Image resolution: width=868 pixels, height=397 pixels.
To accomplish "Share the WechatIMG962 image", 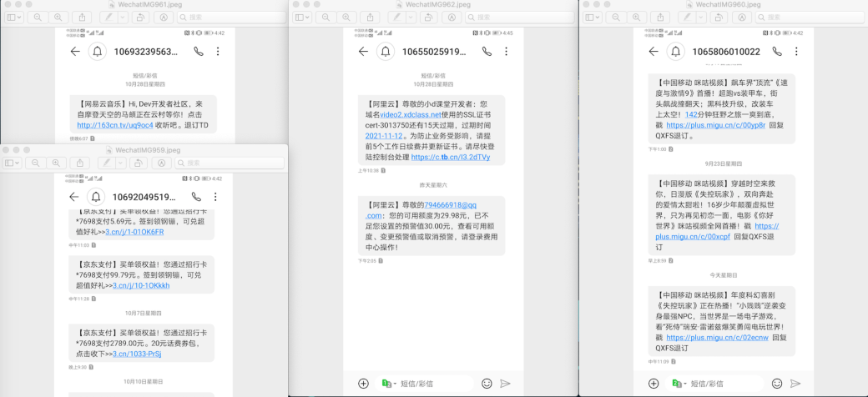I will (x=371, y=18).
